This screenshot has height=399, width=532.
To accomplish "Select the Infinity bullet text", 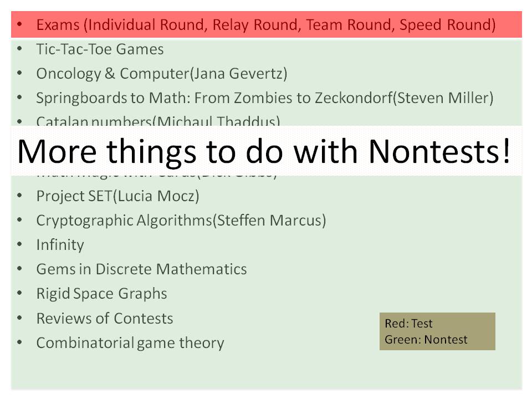I will pyautogui.click(x=60, y=245).
